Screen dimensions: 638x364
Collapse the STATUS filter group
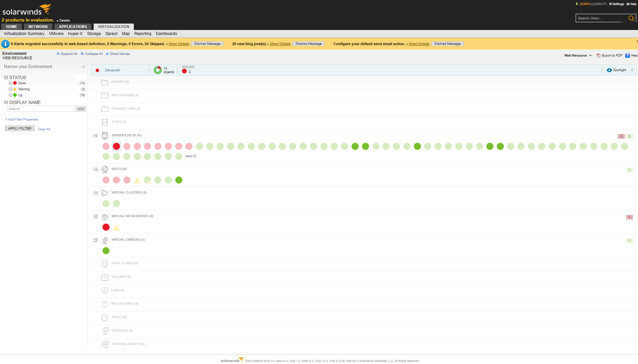click(6, 77)
